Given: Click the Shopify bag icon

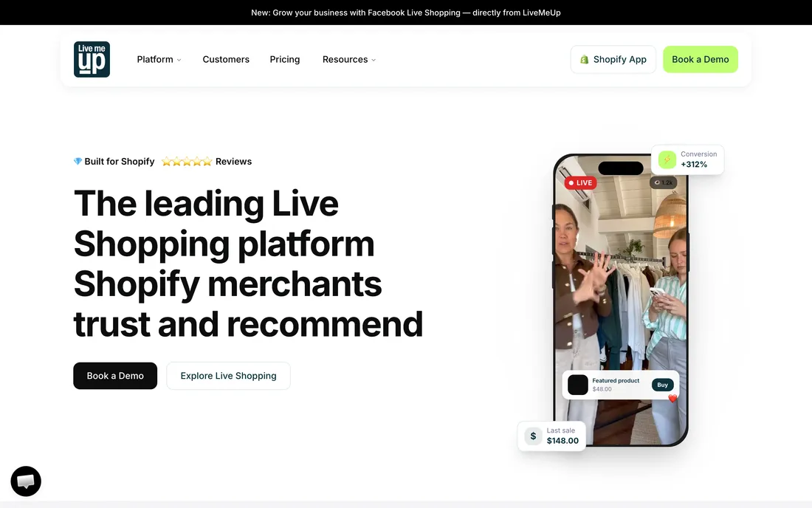Looking at the screenshot, I should point(584,60).
